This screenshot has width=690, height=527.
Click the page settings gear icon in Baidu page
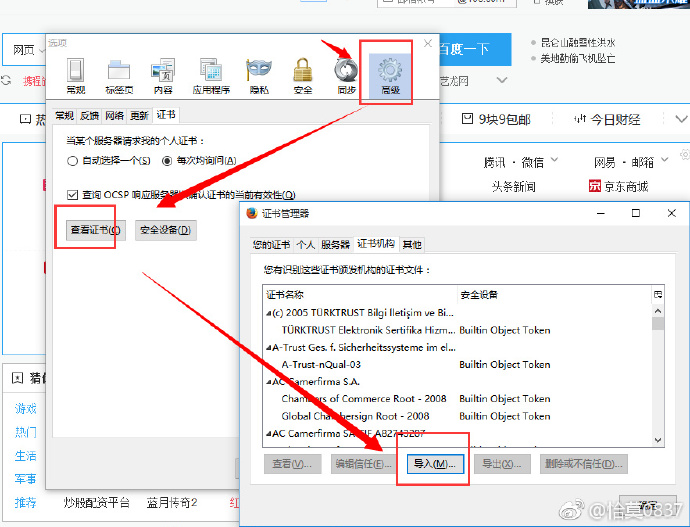click(x=685, y=154)
